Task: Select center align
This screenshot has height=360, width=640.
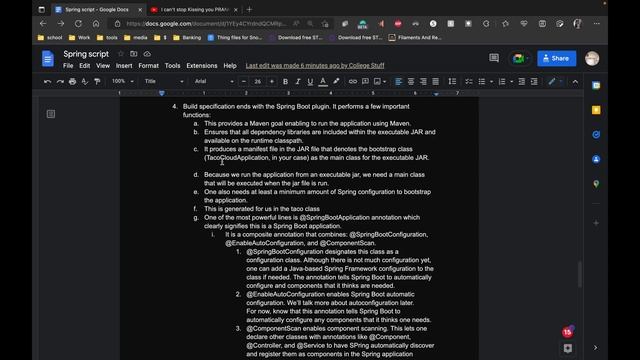Action: pos(411,82)
